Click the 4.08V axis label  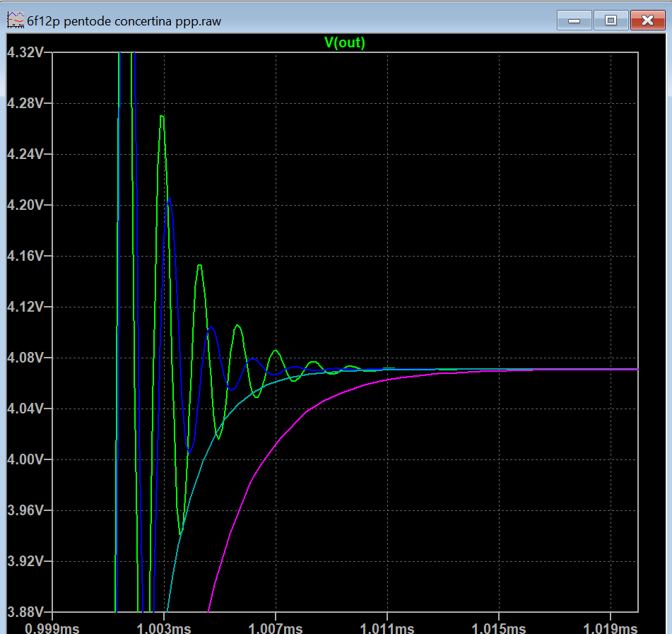[25, 358]
